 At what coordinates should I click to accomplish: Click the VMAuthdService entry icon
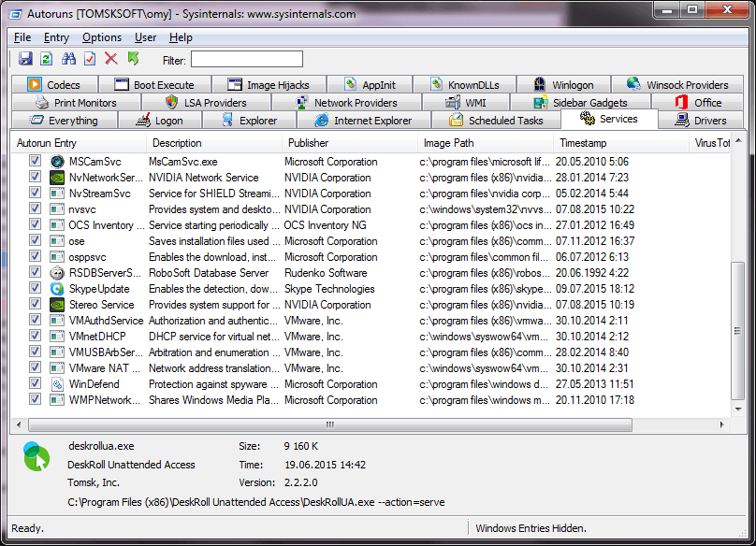click(57, 321)
